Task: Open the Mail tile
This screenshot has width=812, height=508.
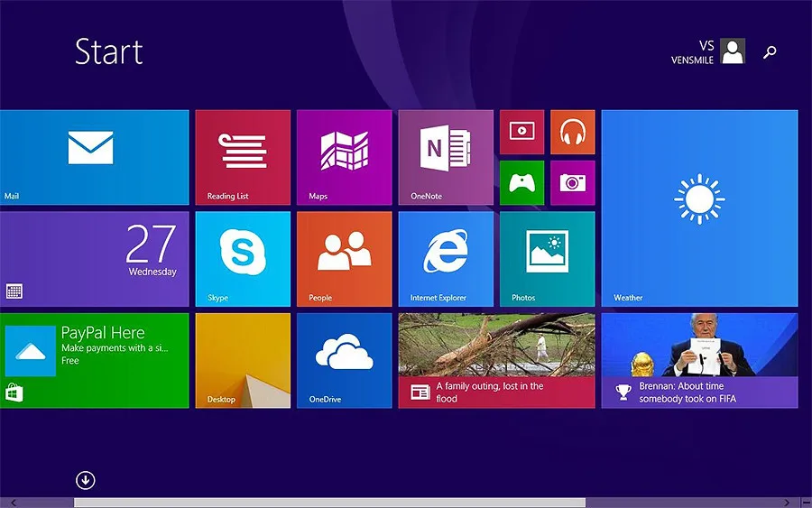Action: point(94,157)
